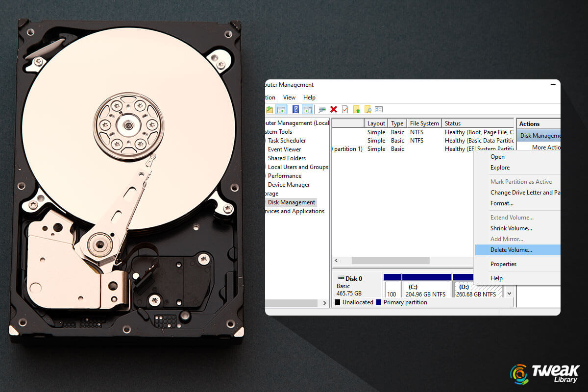Screen dimensions: 588x392
Task: Open the View menu
Action: pyautogui.click(x=289, y=97)
